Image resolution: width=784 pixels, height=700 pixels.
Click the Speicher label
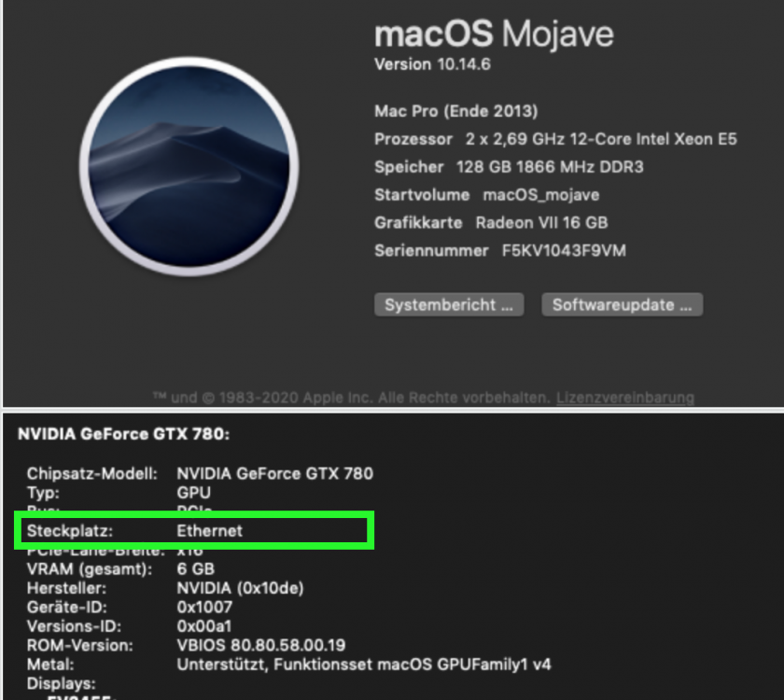pyautogui.click(x=409, y=167)
